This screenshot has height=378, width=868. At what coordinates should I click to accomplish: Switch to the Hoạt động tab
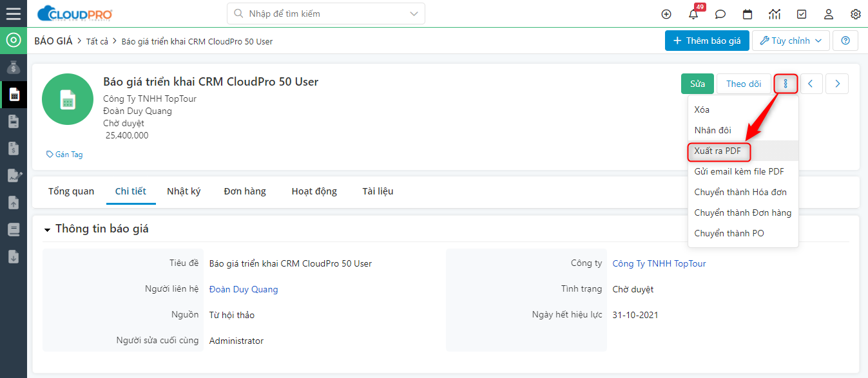[314, 191]
